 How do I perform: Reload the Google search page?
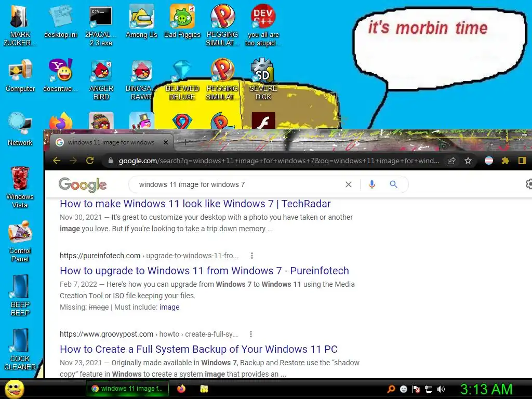point(90,161)
